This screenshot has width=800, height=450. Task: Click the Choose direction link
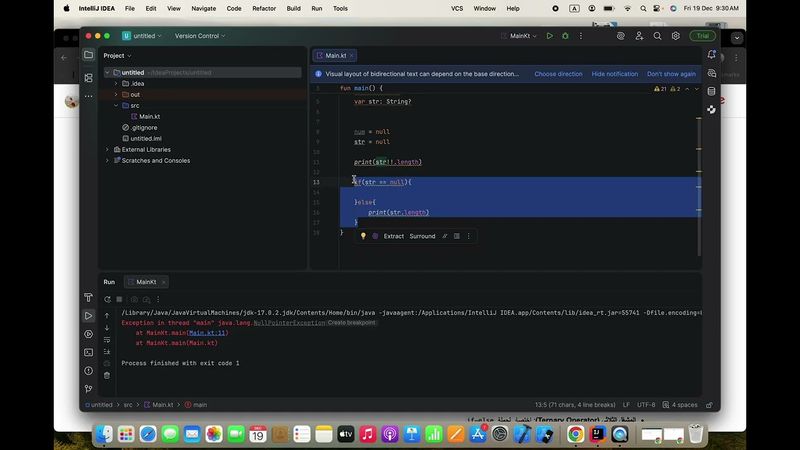[558, 74]
